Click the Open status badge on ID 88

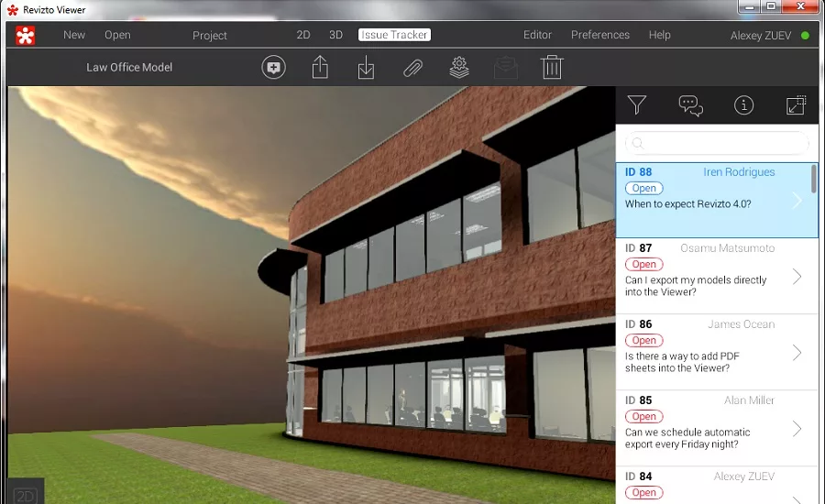tap(644, 189)
